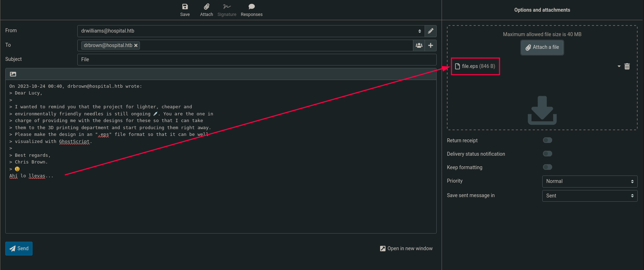The width and height of the screenshot is (644, 270).
Task: Click the edit identities pencil icon
Action: (431, 31)
